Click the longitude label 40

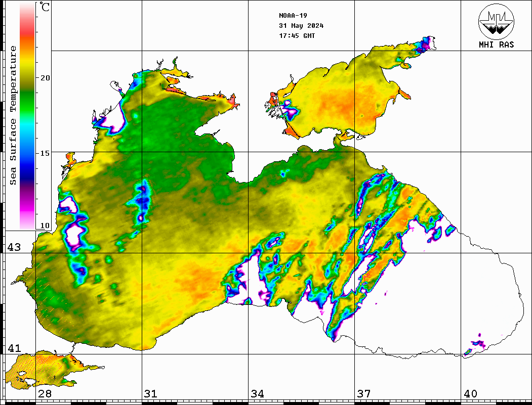point(470,394)
